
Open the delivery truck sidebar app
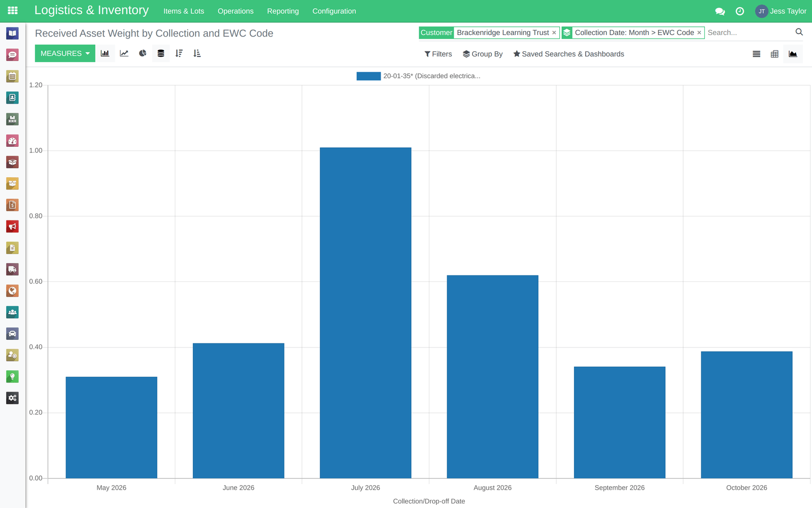pos(13,269)
